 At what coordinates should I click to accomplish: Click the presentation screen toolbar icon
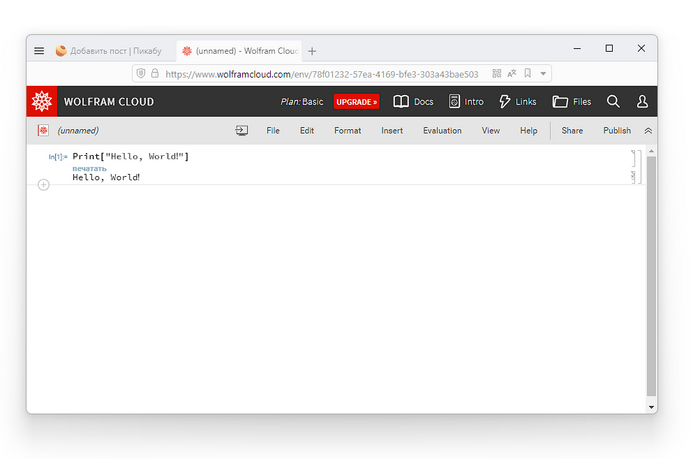242,130
